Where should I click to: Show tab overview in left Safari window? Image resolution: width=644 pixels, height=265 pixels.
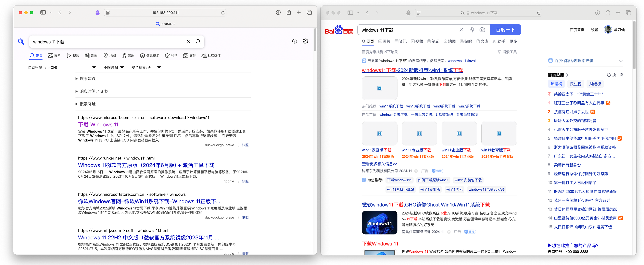[309, 12]
